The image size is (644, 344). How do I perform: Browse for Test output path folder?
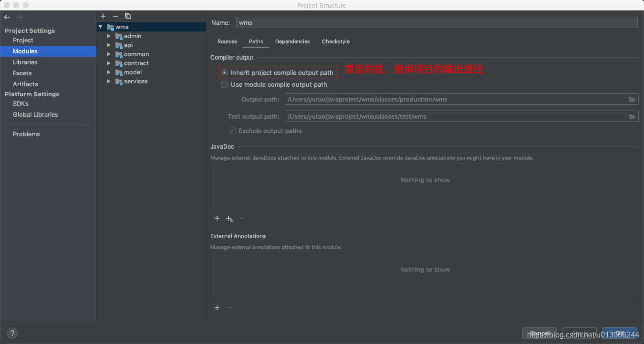coord(632,116)
